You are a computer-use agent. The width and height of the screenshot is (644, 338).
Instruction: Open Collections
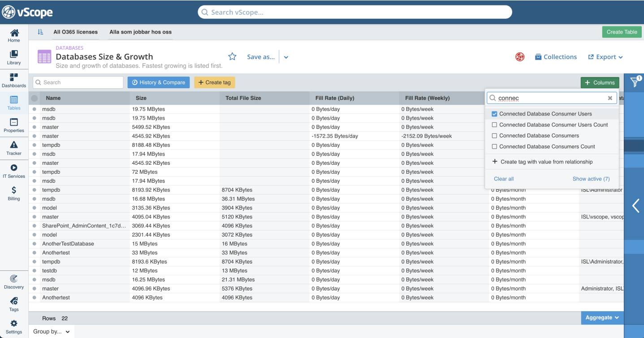click(x=556, y=57)
